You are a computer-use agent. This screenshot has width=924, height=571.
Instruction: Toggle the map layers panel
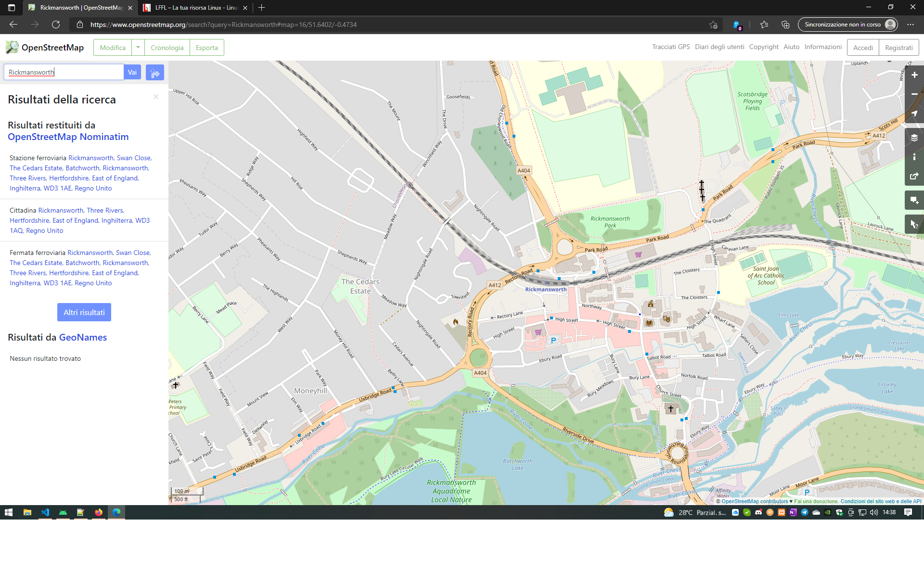tap(914, 138)
